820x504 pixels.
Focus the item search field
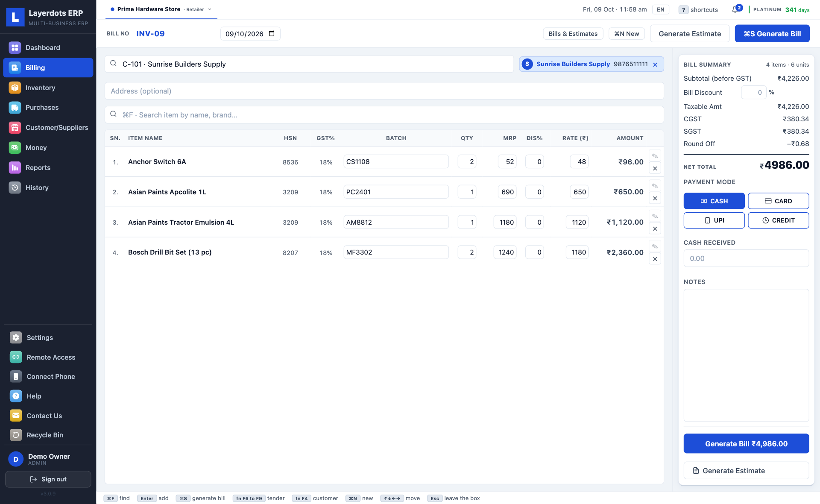[x=384, y=115]
